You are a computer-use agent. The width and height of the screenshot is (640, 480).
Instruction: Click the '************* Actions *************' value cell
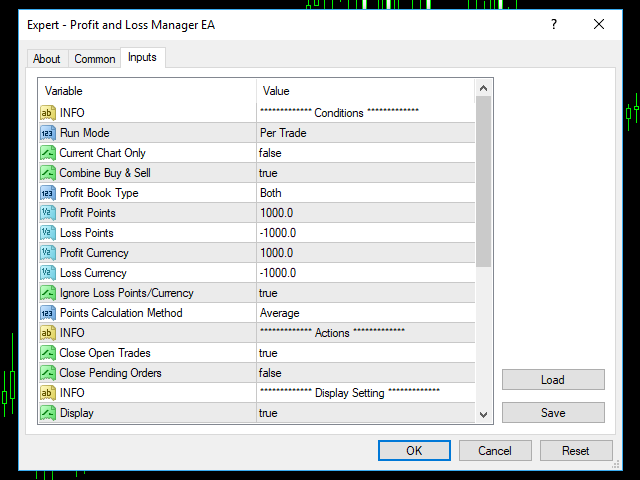pyautogui.click(x=366, y=333)
